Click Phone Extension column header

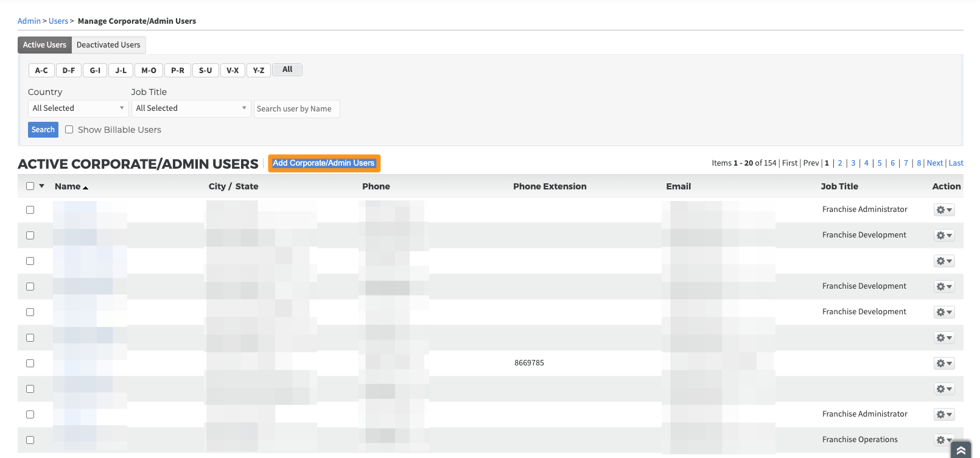click(x=550, y=186)
